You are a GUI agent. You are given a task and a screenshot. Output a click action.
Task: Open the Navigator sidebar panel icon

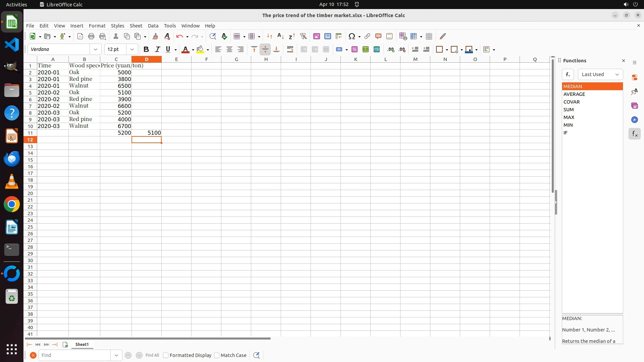(634, 120)
